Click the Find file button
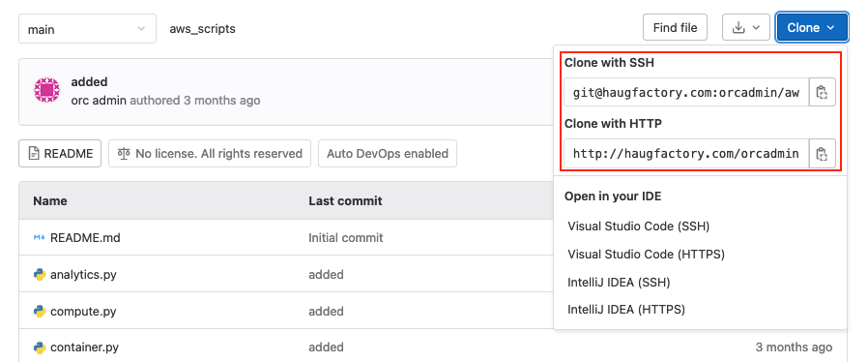868x362 pixels. click(675, 28)
